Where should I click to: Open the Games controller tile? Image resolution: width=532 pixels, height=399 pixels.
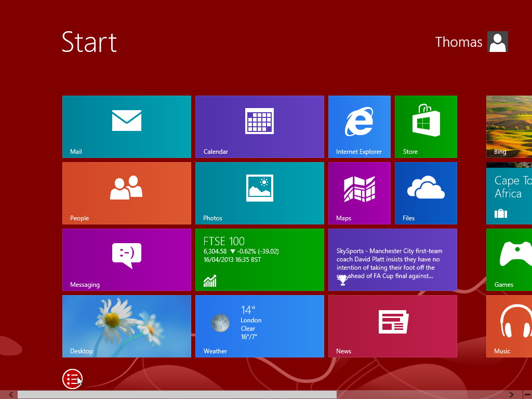tap(509, 260)
